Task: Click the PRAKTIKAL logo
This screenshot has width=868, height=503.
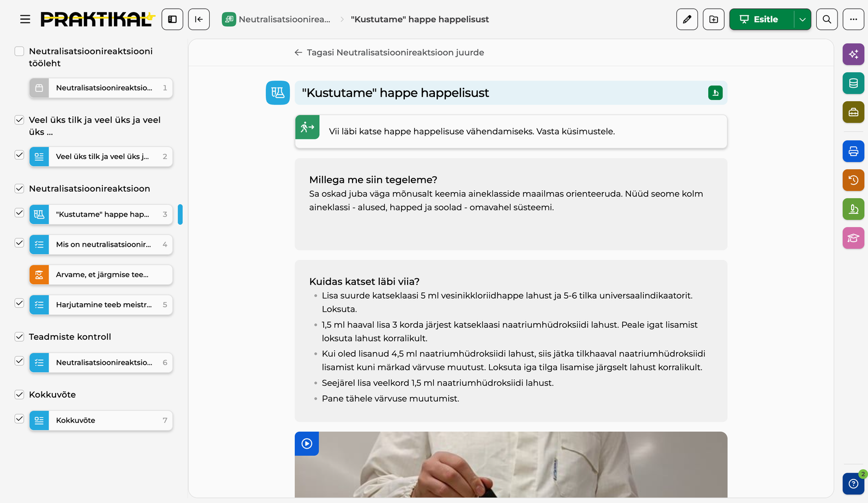Action: point(98,20)
